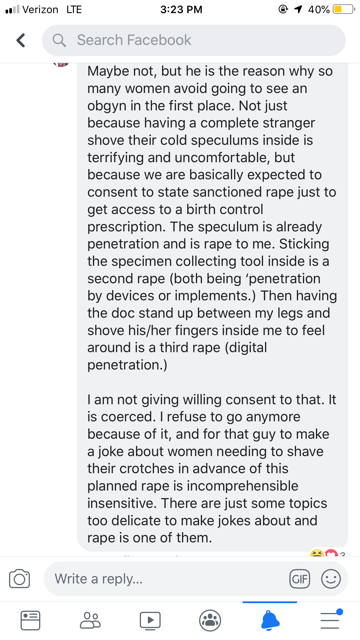This screenshot has height=640, width=360.
Task: Tap the magnifying glass search icon
Action: tap(59, 40)
